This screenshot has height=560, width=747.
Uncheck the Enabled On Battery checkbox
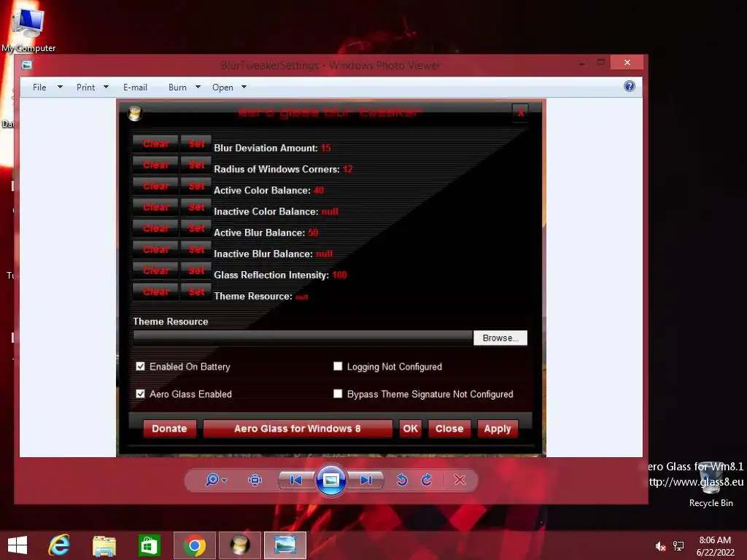click(x=140, y=366)
